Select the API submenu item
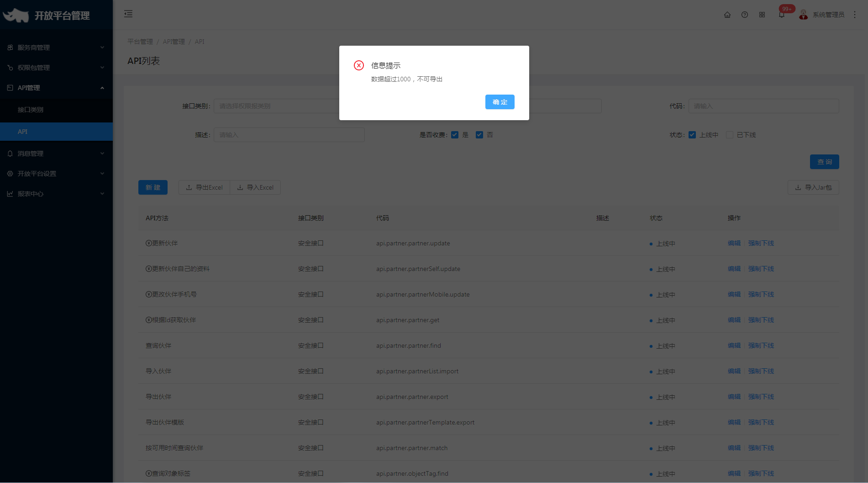The height and width of the screenshot is (483, 868). click(56, 132)
